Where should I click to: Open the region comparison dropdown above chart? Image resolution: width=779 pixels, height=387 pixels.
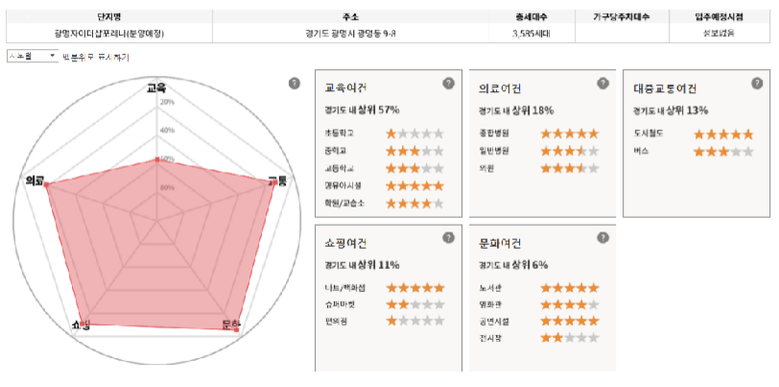33,56
